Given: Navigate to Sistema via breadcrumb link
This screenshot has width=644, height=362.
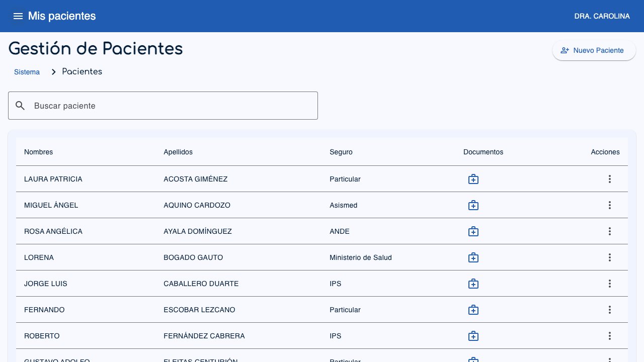Looking at the screenshot, I should coord(27,72).
